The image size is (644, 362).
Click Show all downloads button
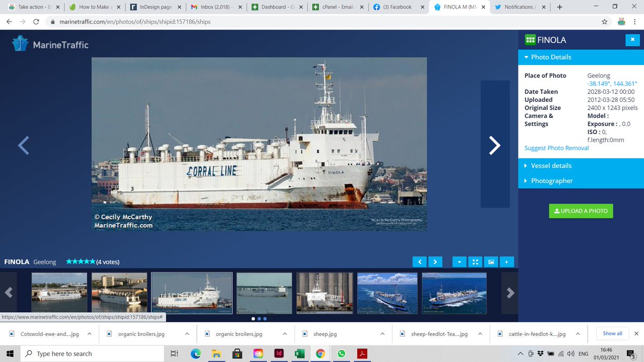[x=612, y=334]
